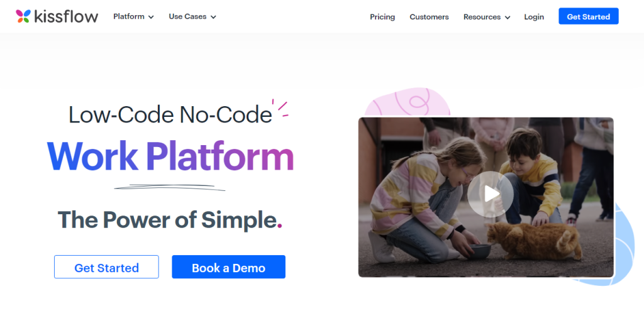The height and width of the screenshot is (316, 644).
Task: Click the blue Get Started header button
Action: [x=588, y=16]
